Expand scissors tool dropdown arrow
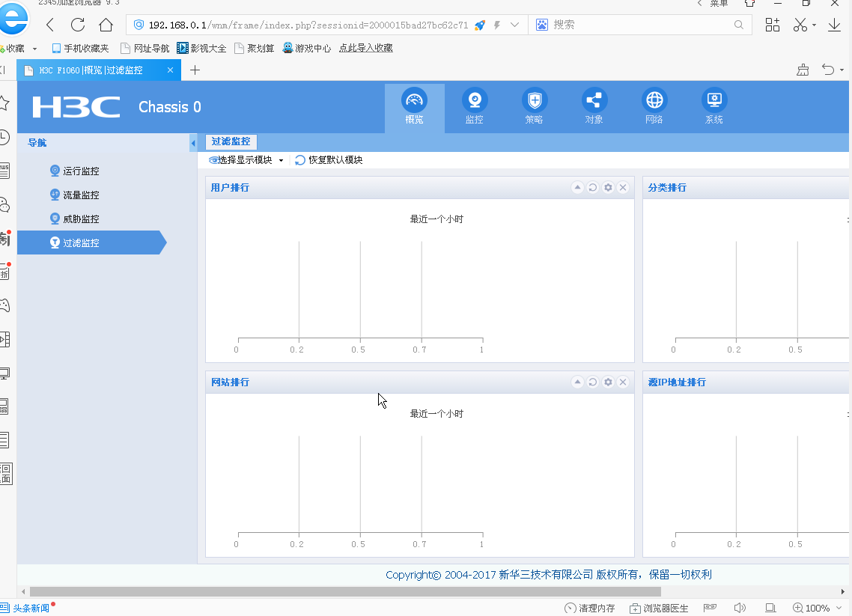This screenshot has width=852, height=616. tap(814, 25)
